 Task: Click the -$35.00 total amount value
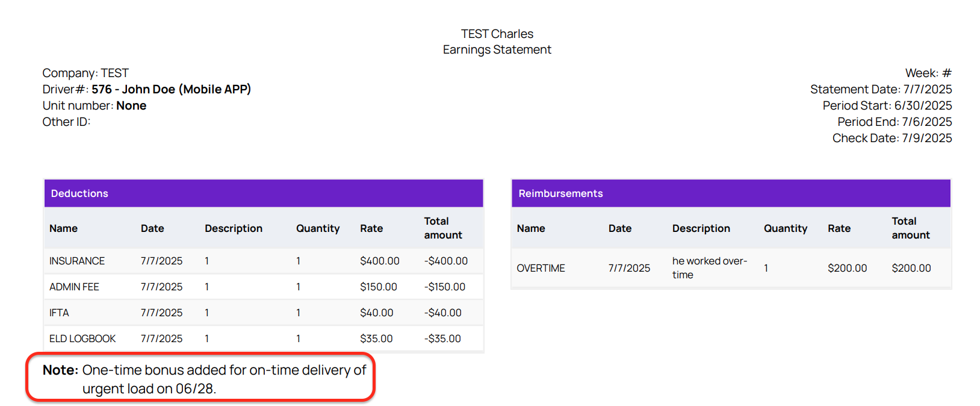[442, 339]
